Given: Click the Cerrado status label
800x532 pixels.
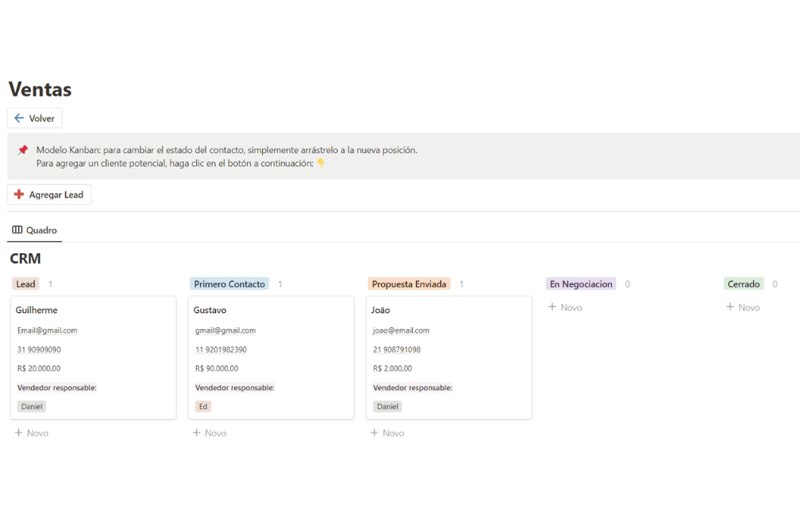Looking at the screenshot, I should point(743,284).
